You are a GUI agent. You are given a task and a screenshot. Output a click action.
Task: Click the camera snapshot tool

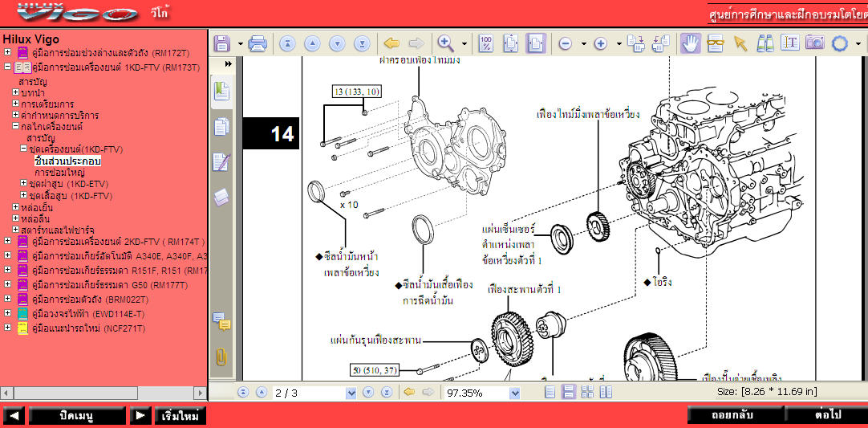coord(815,43)
